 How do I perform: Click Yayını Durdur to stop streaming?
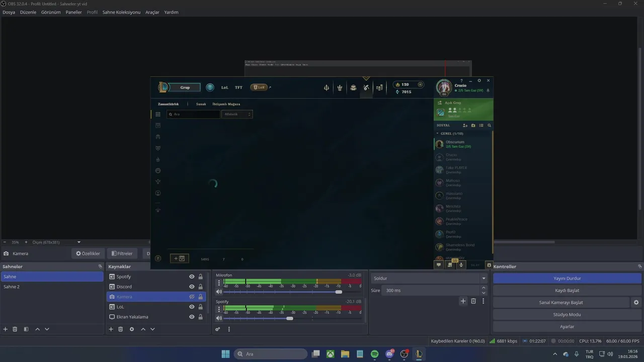(x=567, y=278)
